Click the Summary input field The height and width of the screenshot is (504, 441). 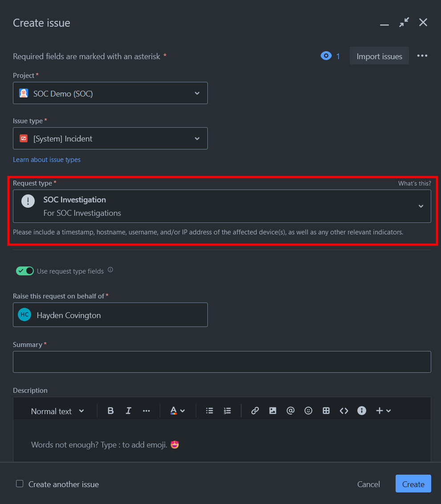(222, 362)
